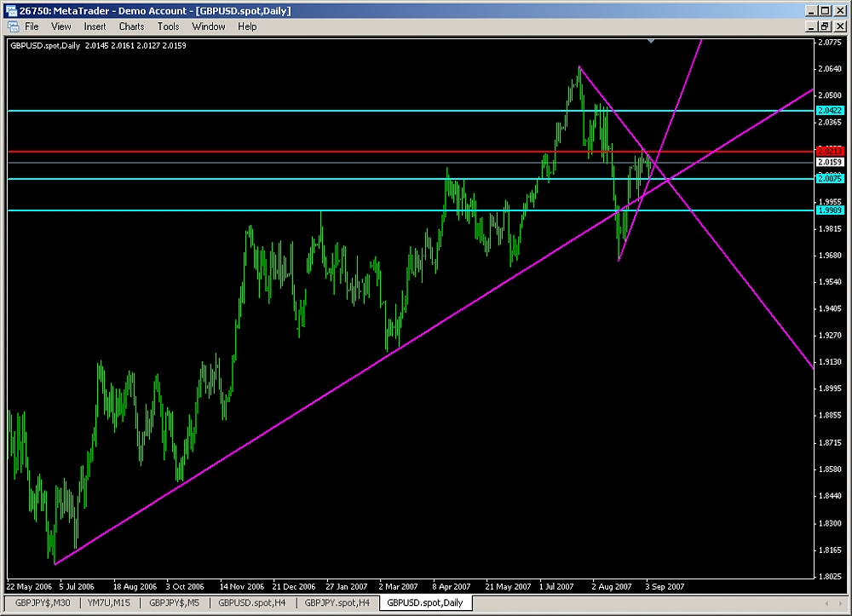Open the Insert menu
852x616 pixels.
point(95,26)
